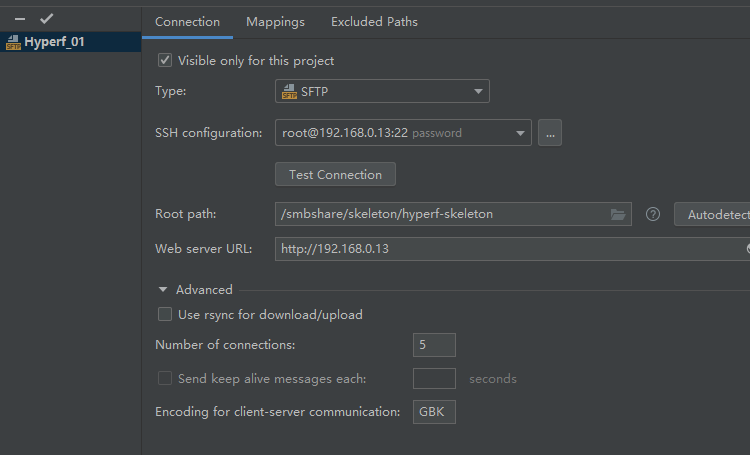Enable Use rsync for download/upload
The width and height of the screenshot is (750, 455).
[x=165, y=315]
